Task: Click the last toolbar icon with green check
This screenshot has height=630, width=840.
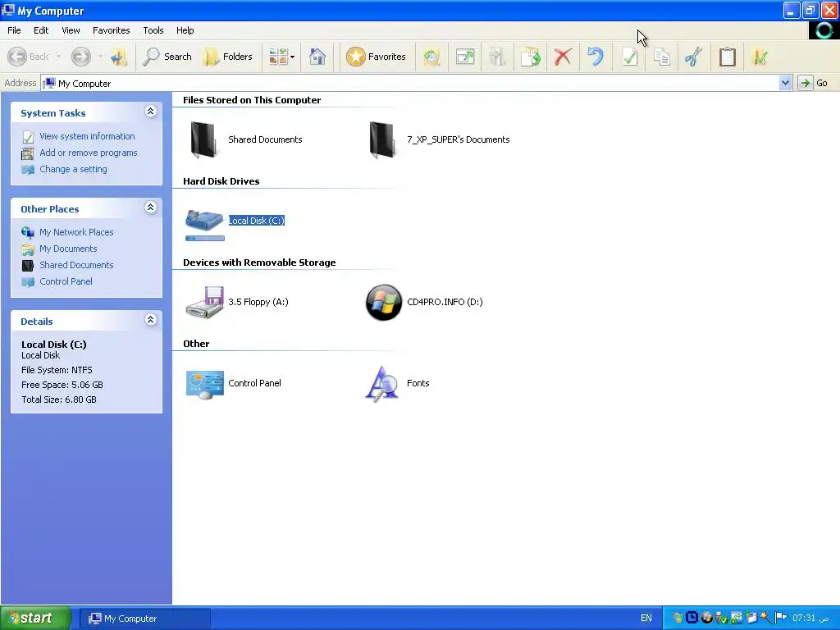Action: tap(760, 57)
